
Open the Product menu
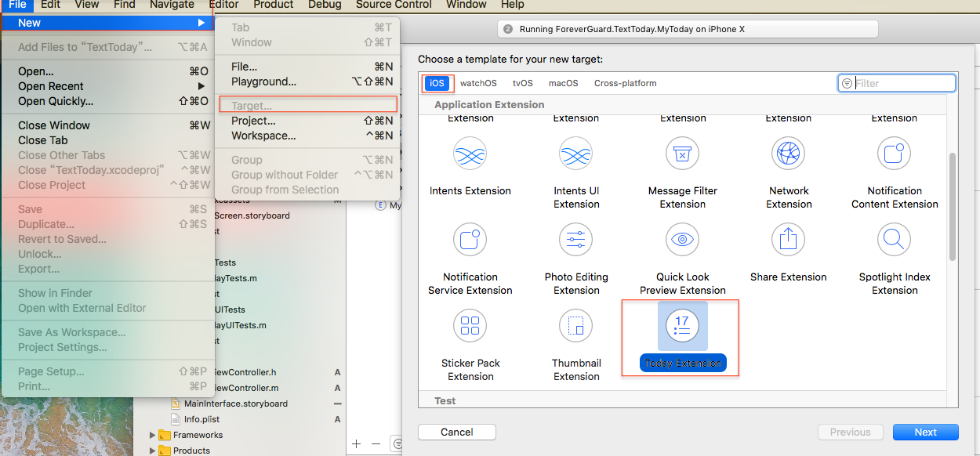point(274,5)
